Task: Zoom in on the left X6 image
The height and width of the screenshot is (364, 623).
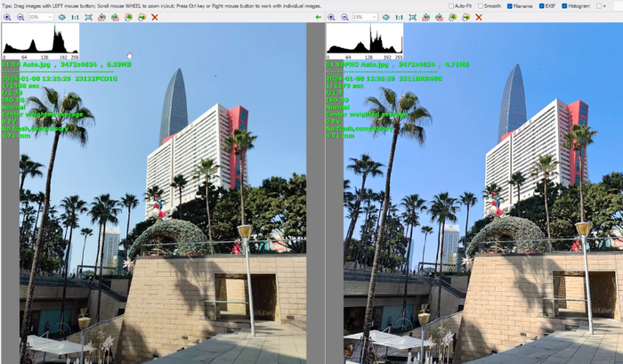Action: pyautogui.click(x=7, y=17)
